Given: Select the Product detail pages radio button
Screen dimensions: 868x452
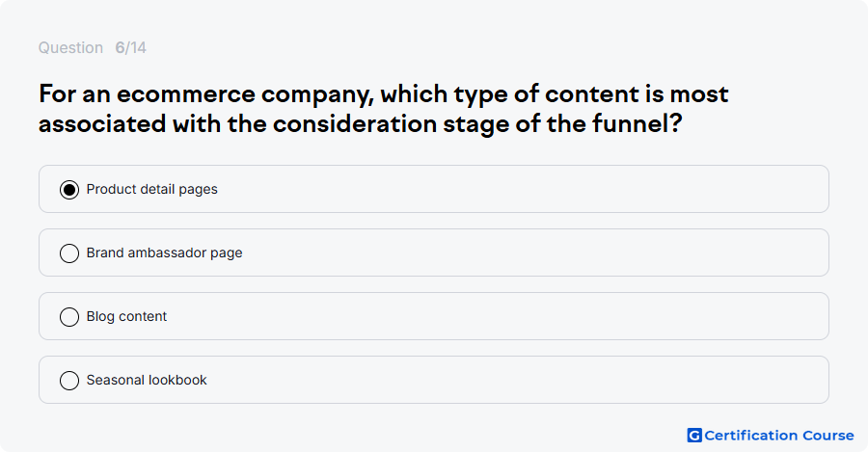Looking at the screenshot, I should click(69, 190).
